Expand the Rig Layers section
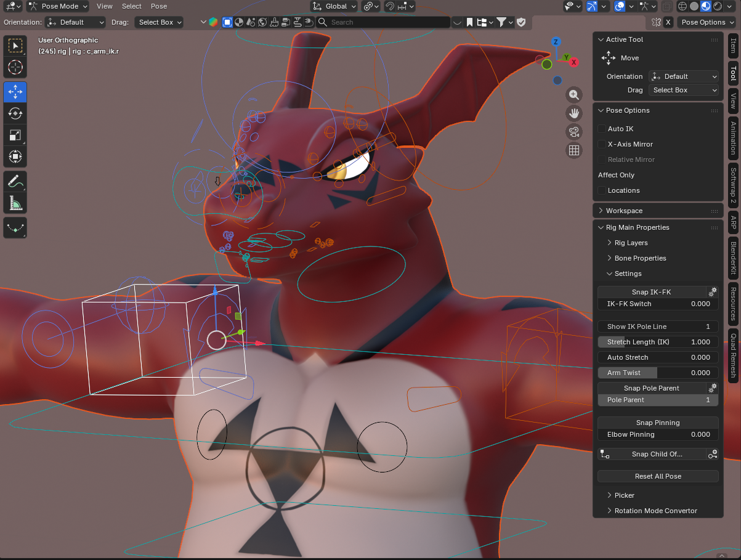The image size is (741, 560). (631, 243)
